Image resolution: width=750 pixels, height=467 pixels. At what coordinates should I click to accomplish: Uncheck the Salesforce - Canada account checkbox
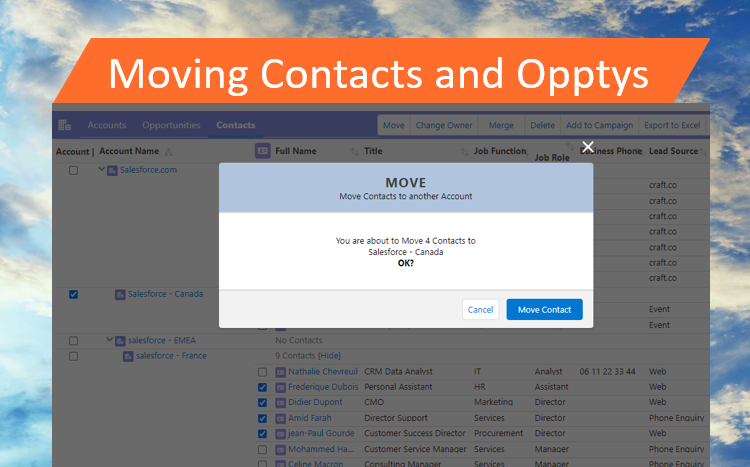click(x=73, y=294)
